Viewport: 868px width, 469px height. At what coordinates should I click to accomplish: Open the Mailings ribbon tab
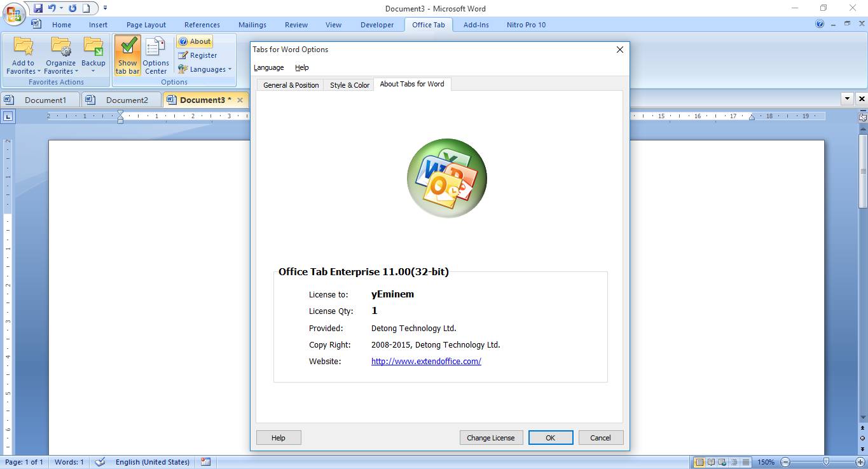pyautogui.click(x=252, y=25)
